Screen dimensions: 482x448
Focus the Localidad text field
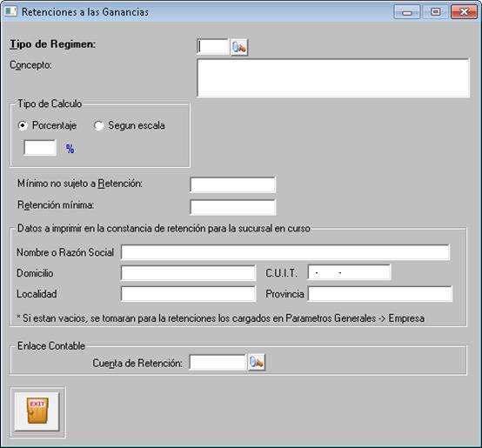[x=188, y=294]
